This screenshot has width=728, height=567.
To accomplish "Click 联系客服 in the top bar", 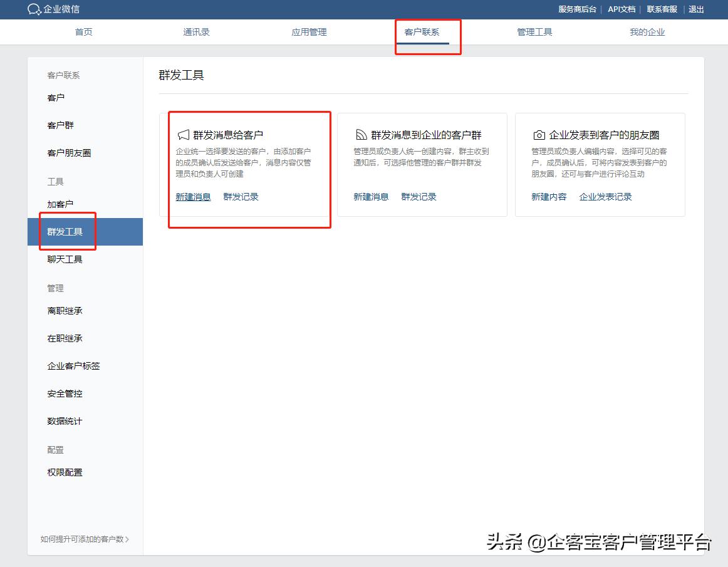I will click(x=662, y=9).
